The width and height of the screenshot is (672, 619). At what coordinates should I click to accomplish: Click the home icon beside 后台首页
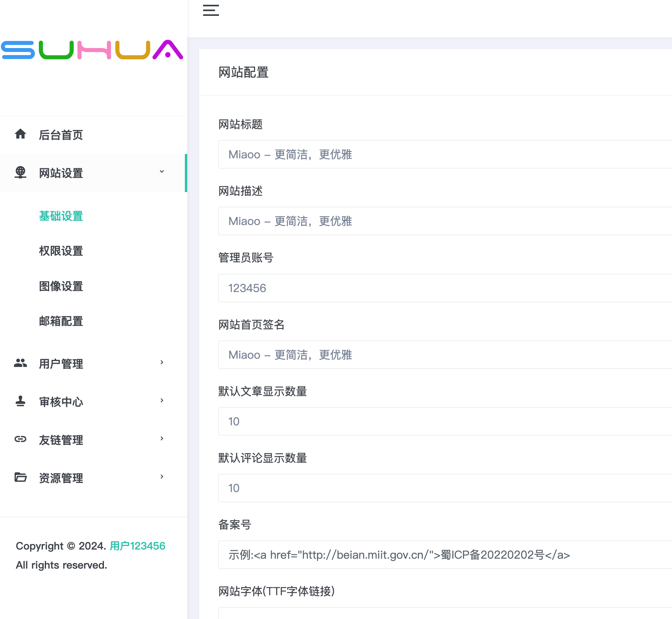[x=21, y=134]
